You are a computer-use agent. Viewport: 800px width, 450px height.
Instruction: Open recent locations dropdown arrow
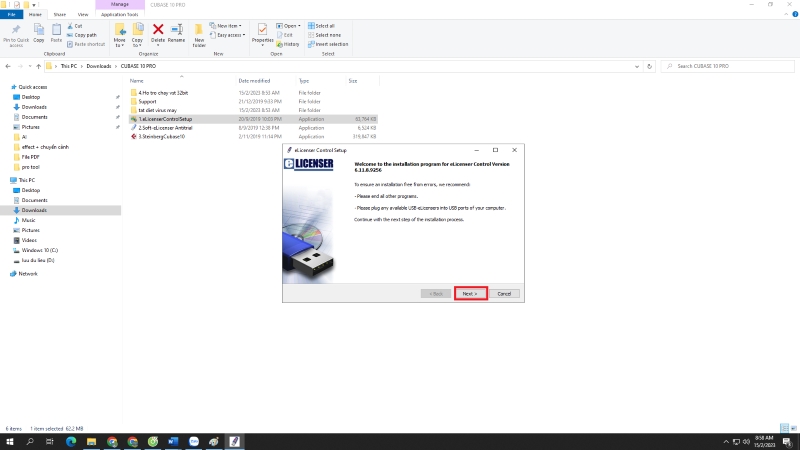[x=30, y=66]
